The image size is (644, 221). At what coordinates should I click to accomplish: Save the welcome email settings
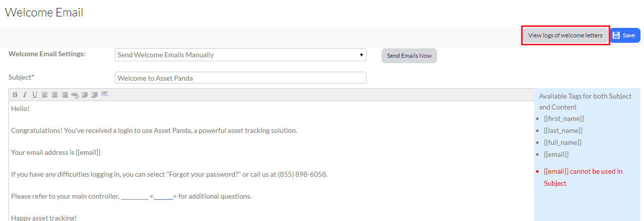pos(625,35)
